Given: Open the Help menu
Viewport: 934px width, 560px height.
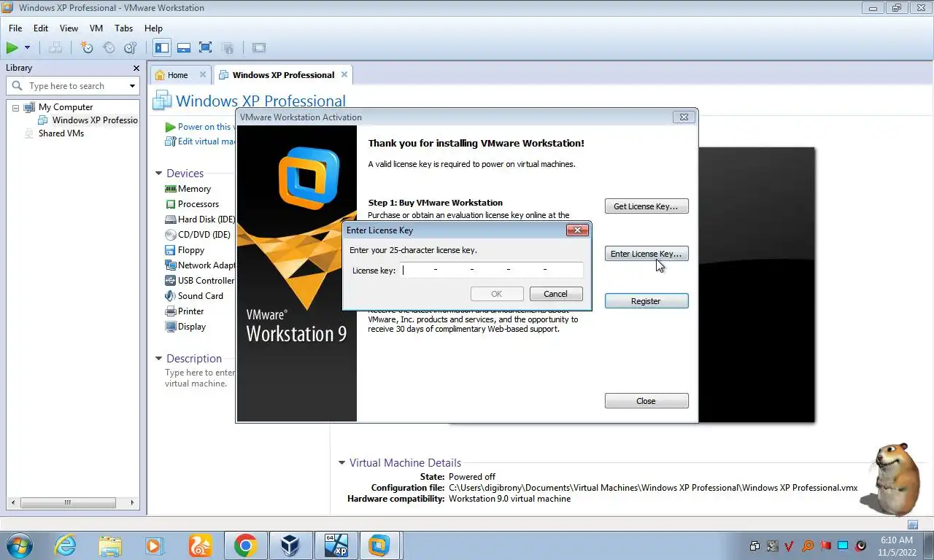Looking at the screenshot, I should [x=153, y=28].
